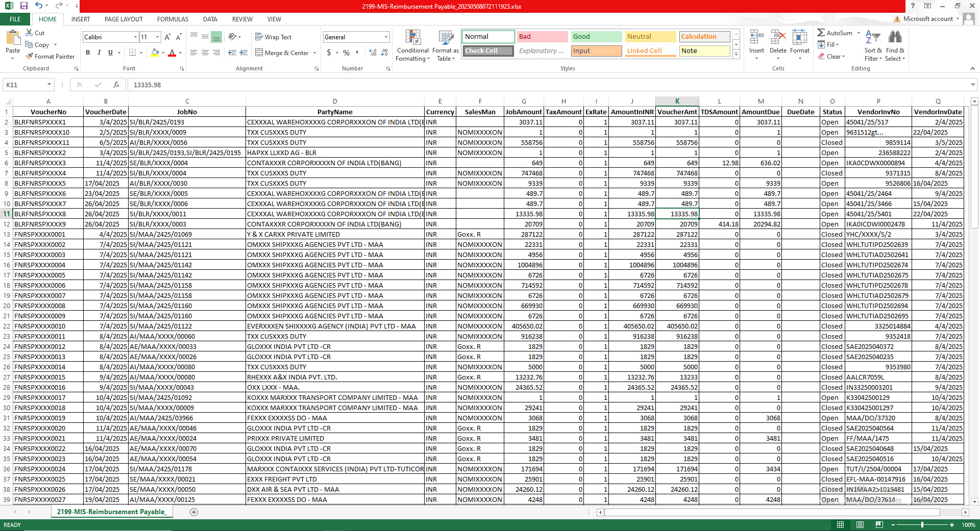Switch to the PAGE LAYOUT ribbon tab

coord(124,19)
